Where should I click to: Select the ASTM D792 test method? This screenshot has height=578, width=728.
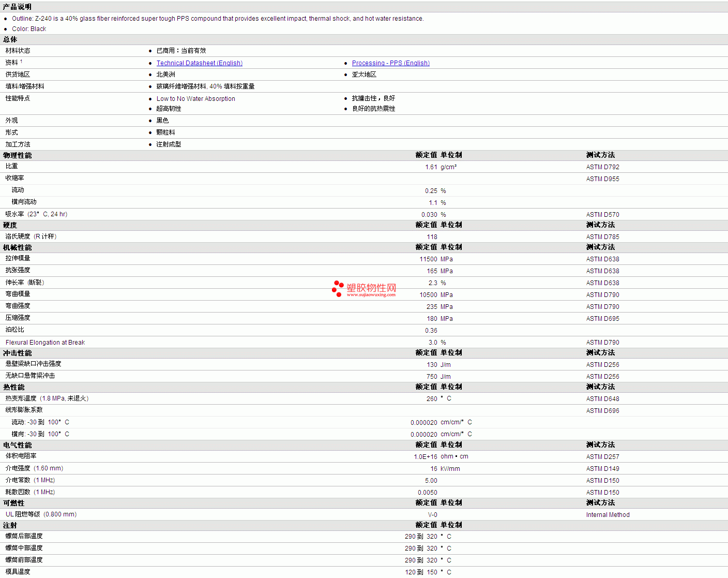click(x=602, y=167)
